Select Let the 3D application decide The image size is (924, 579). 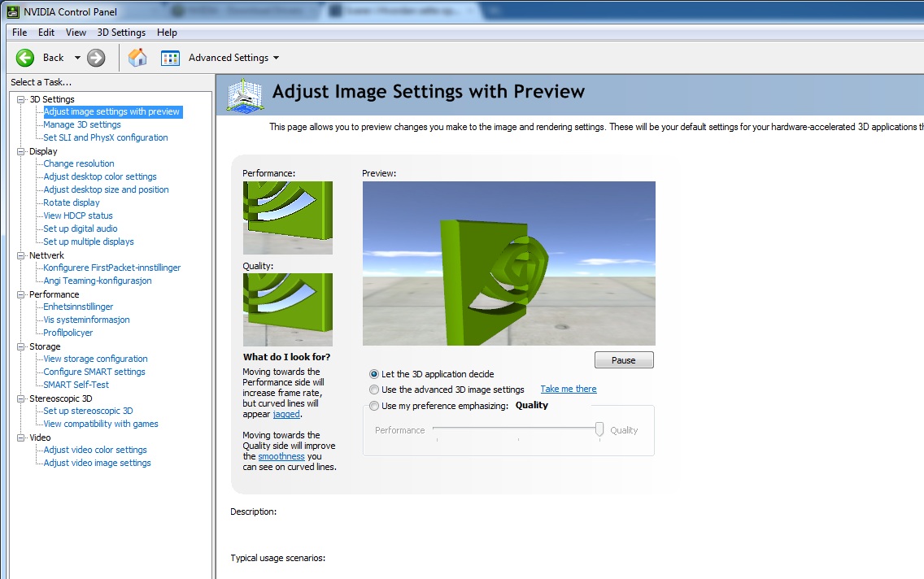pos(373,374)
